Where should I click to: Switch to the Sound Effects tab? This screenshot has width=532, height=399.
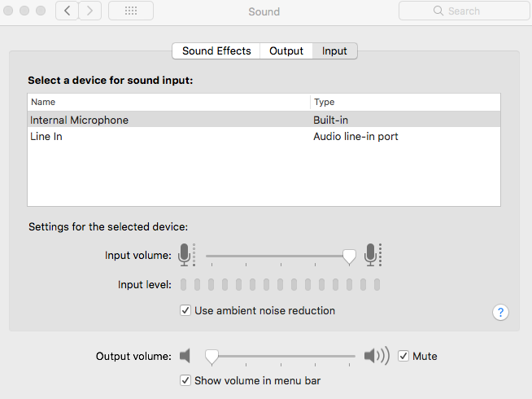click(x=216, y=50)
